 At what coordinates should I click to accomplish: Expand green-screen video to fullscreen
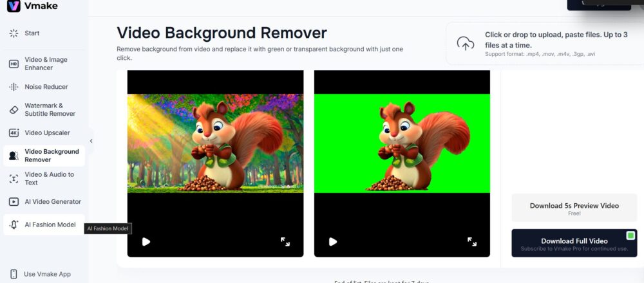[472, 242]
